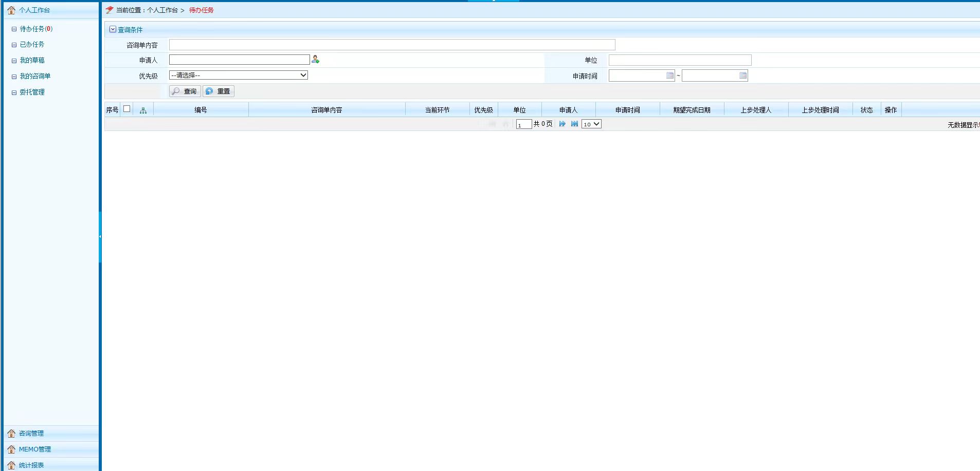Image resolution: width=980 pixels, height=471 pixels.
Task: Sort by the 编号 column header
Action: 201,110
